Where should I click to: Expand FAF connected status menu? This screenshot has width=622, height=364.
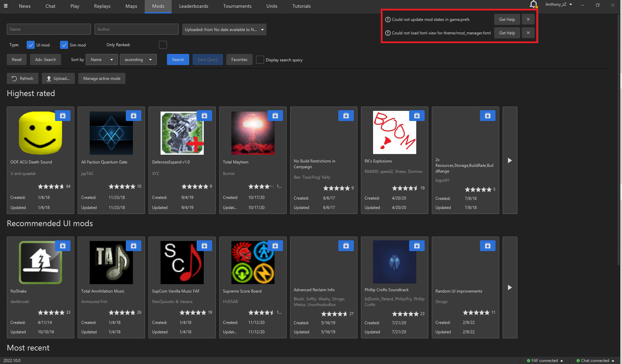[545, 361]
